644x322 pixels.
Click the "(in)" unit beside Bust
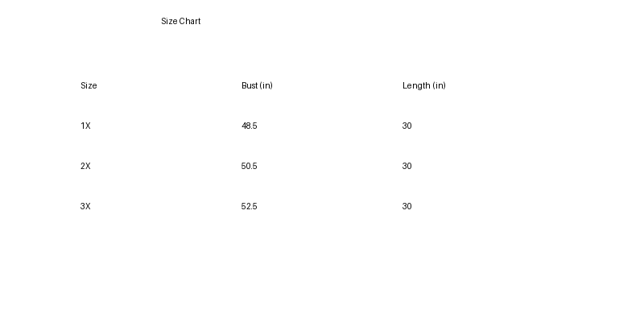coord(266,86)
